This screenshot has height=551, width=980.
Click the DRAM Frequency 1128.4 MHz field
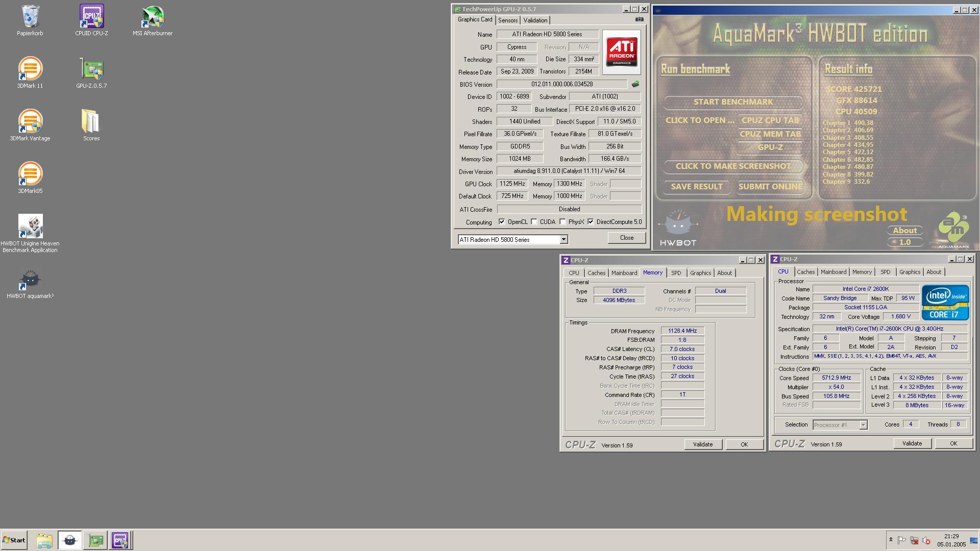682,331
